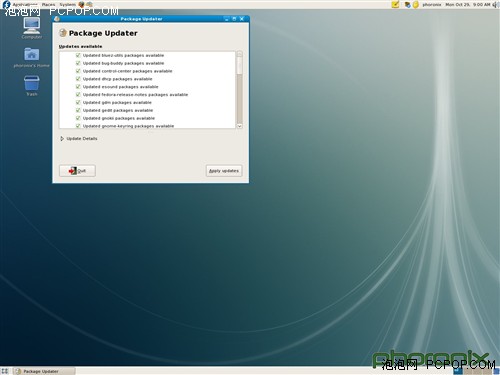Click the volume speaker icon

pyautogui.click(x=495, y=5)
